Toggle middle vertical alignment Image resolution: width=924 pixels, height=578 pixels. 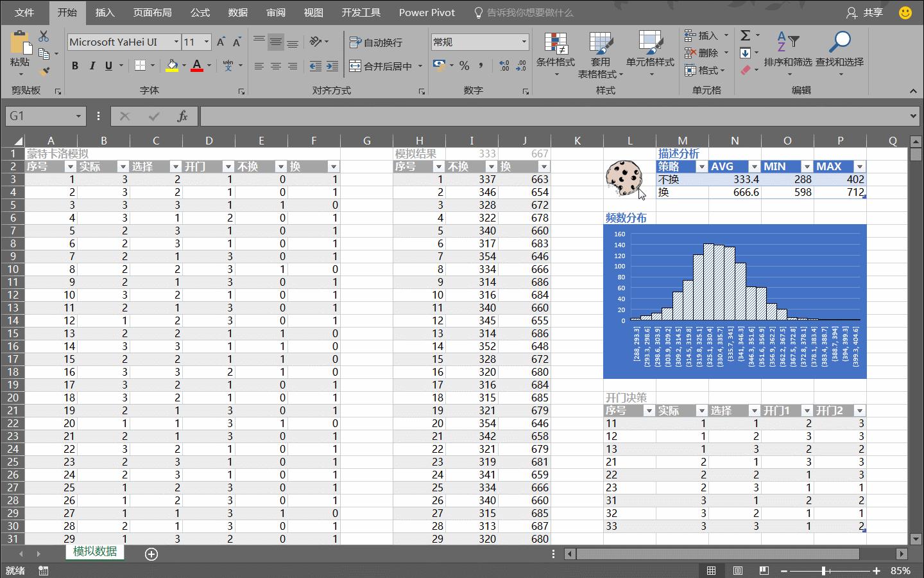coord(276,42)
